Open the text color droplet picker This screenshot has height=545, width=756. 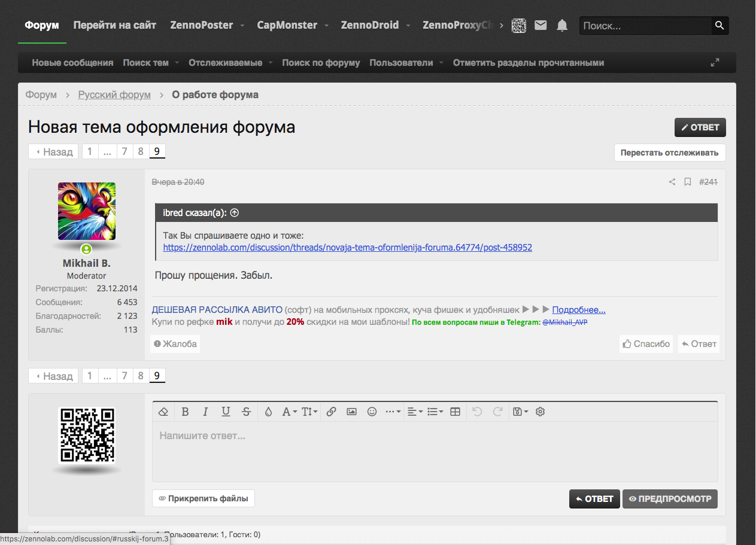click(x=268, y=412)
